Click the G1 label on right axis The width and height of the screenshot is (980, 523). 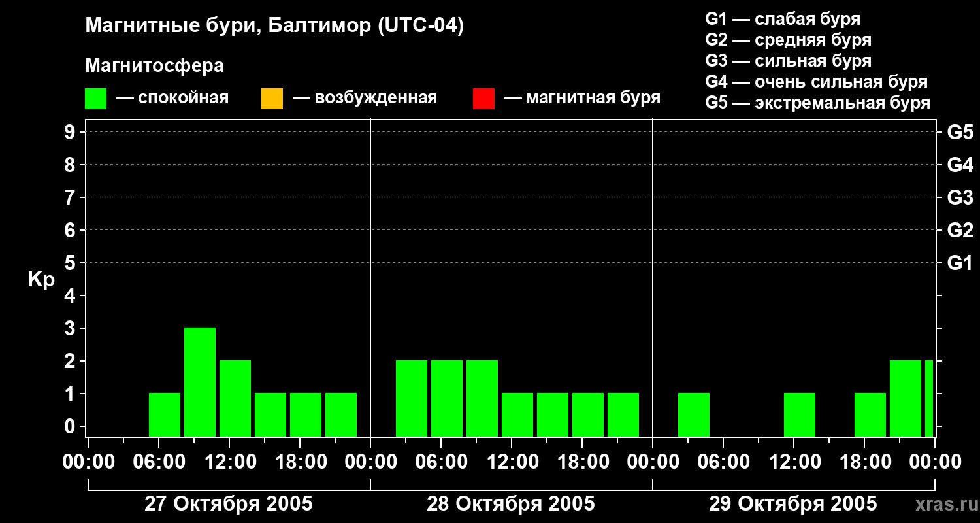tap(960, 263)
